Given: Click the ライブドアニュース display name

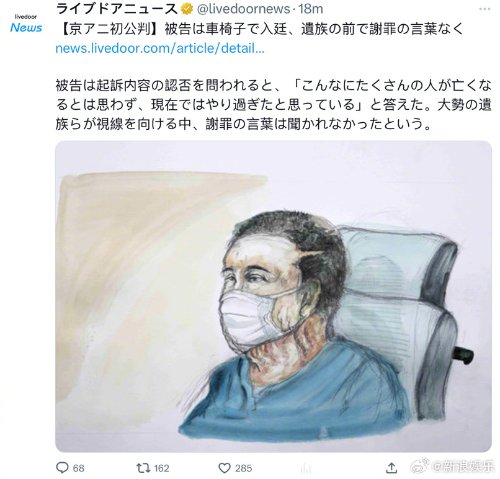Looking at the screenshot, I should [x=117, y=9].
